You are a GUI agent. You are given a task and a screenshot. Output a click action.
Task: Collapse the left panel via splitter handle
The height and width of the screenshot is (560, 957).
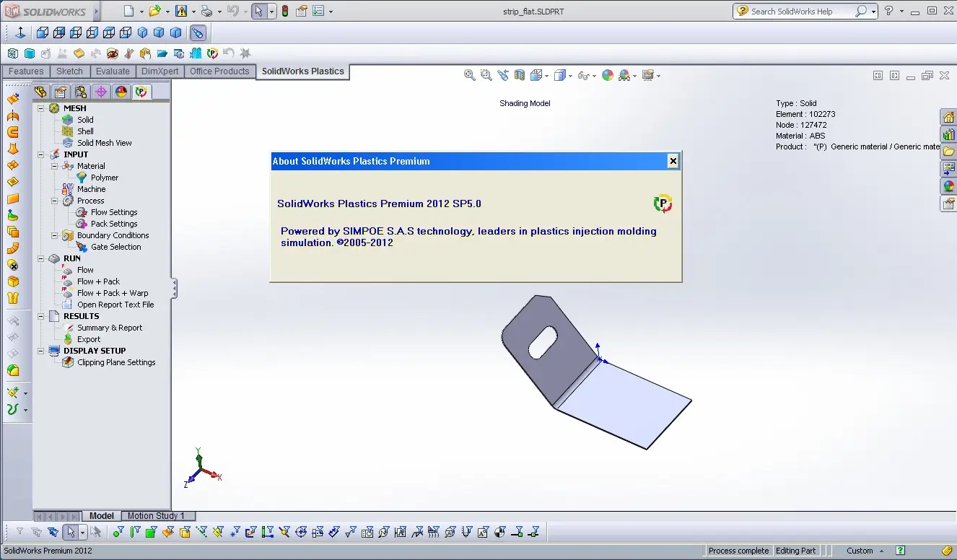174,289
